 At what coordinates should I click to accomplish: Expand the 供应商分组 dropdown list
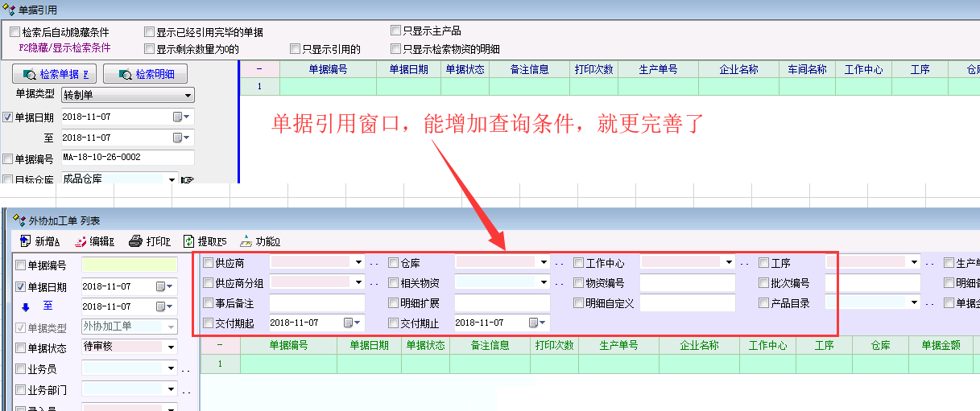(358, 282)
